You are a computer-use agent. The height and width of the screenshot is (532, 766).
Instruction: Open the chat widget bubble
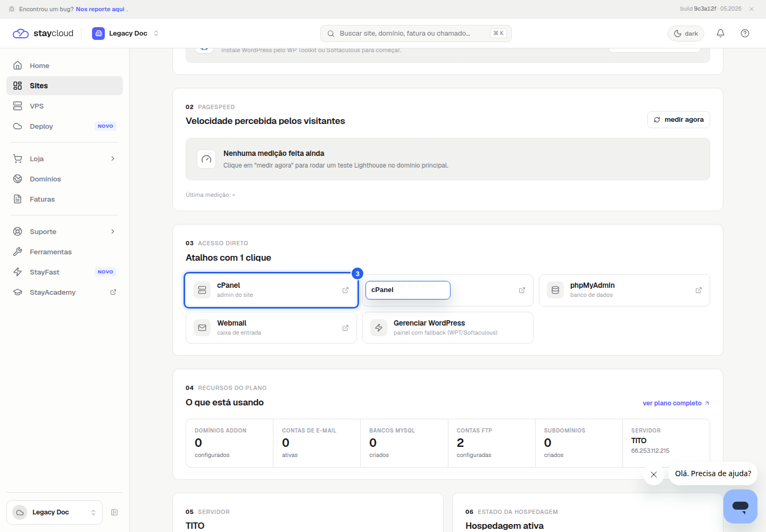tap(740, 506)
